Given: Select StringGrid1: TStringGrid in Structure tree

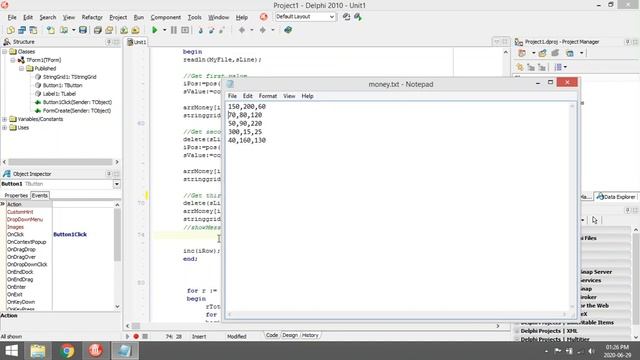Looking at the screenshot, I should click(x=69, y=77).
